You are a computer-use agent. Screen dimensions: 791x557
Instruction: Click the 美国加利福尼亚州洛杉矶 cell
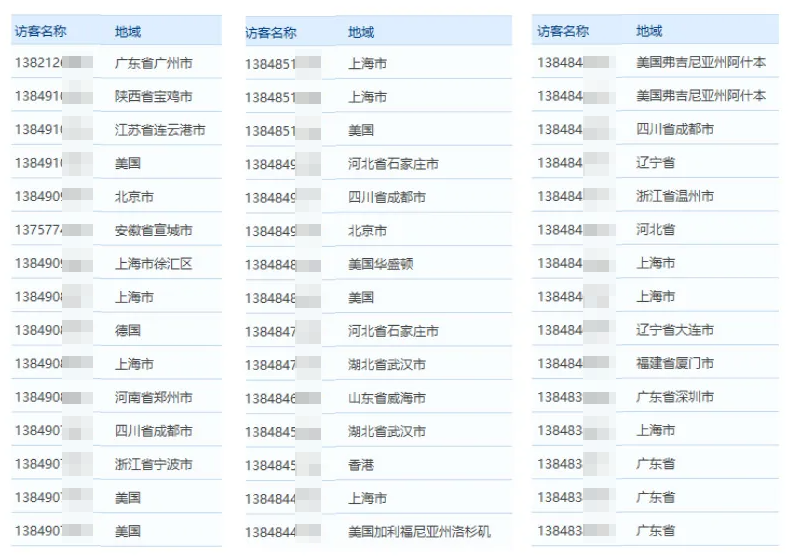[x=419, y=532]
